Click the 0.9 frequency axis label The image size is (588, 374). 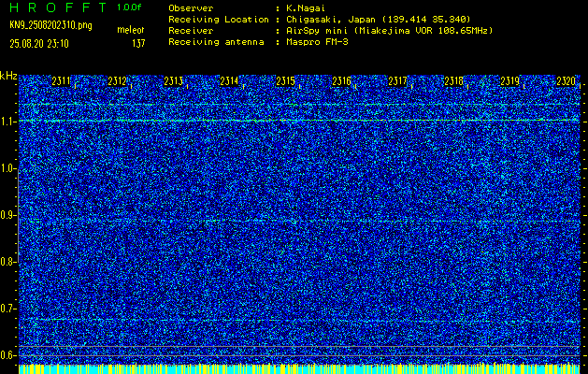pyautogui.click(x=7, y=215)
